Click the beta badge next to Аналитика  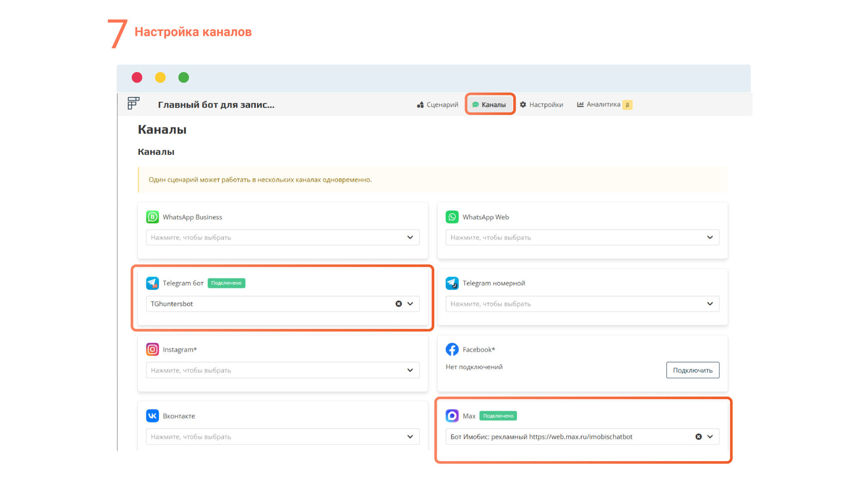[628, 105]
